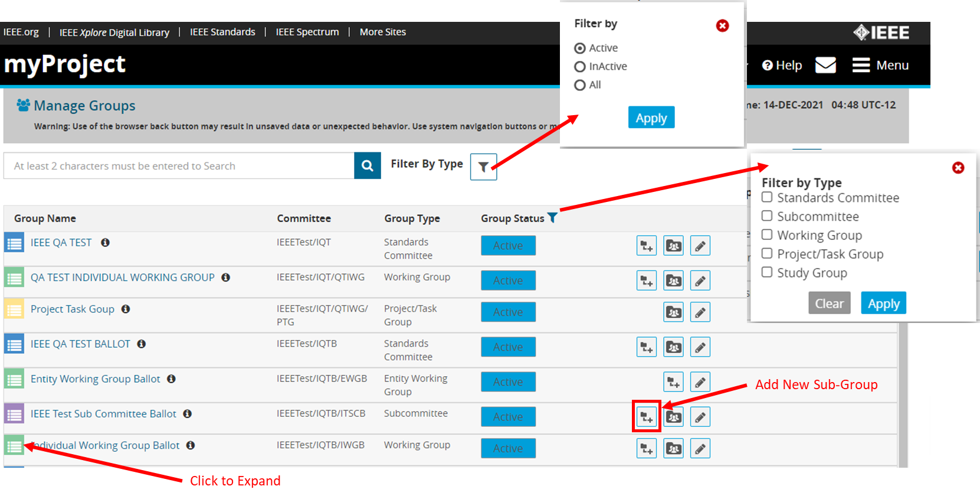The image size is (980, 499).
Task: Open the hamburger Menu
Action: click(880, 65)
